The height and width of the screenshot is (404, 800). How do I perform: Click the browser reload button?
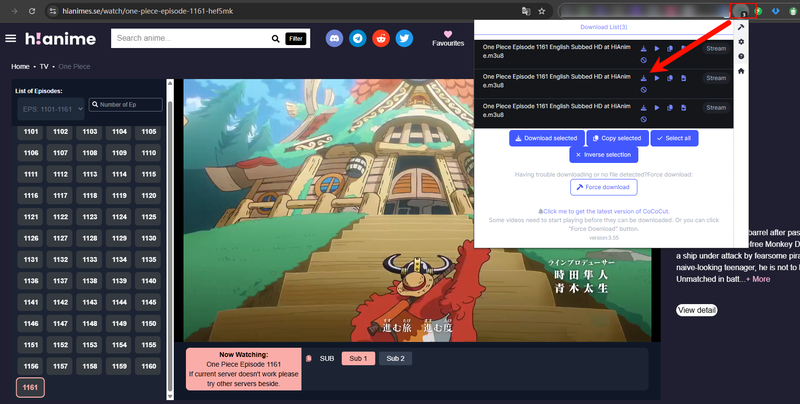(x=32, y=11)
